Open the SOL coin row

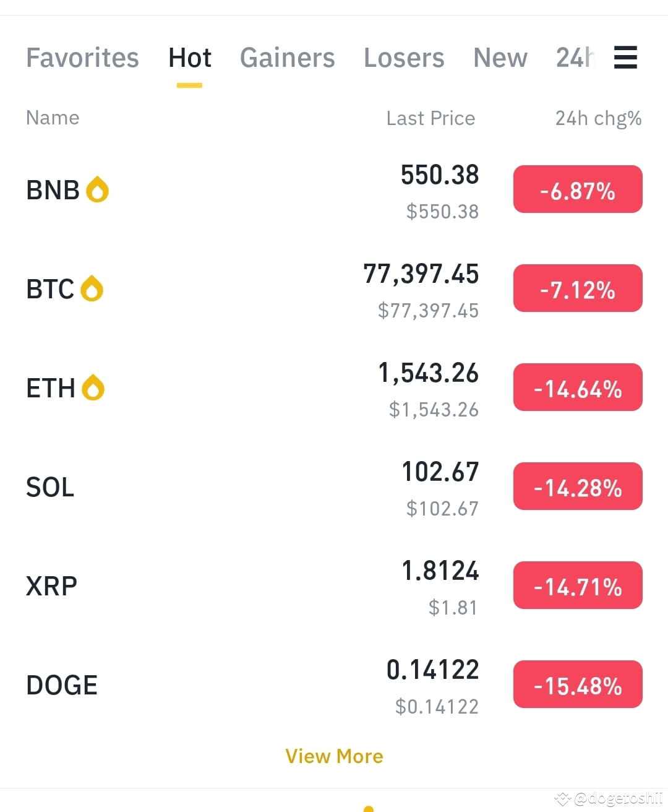pyautogui.click(x=334, y=487)
